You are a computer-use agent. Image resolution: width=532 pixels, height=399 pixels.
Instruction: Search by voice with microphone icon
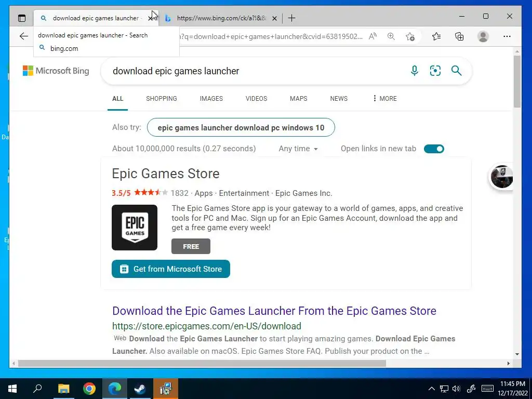[x=414, y=71]
